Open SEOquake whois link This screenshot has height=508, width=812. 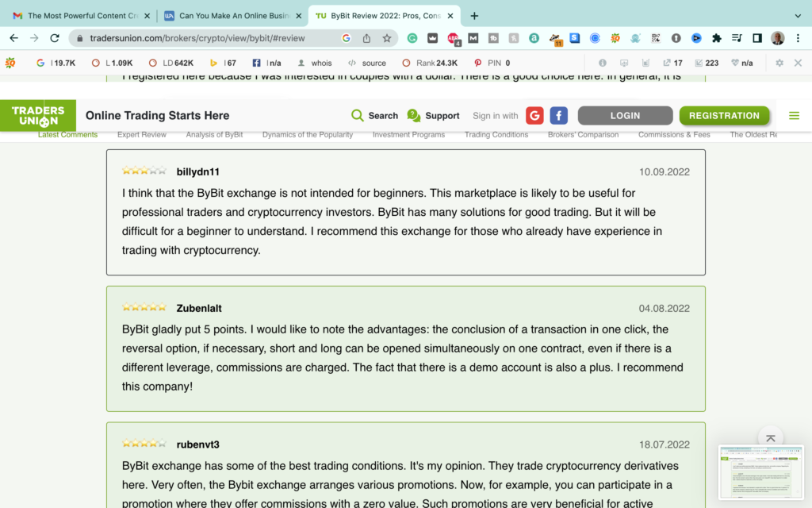coord(316,63)
